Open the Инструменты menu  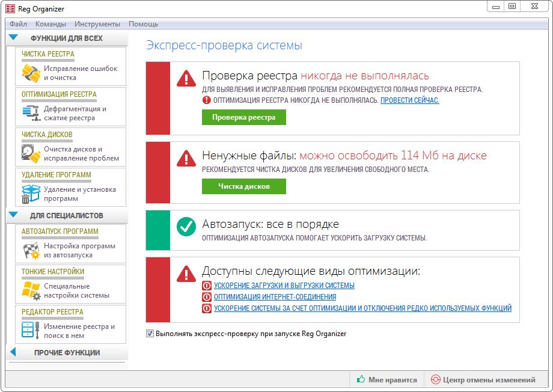point(97,24)
